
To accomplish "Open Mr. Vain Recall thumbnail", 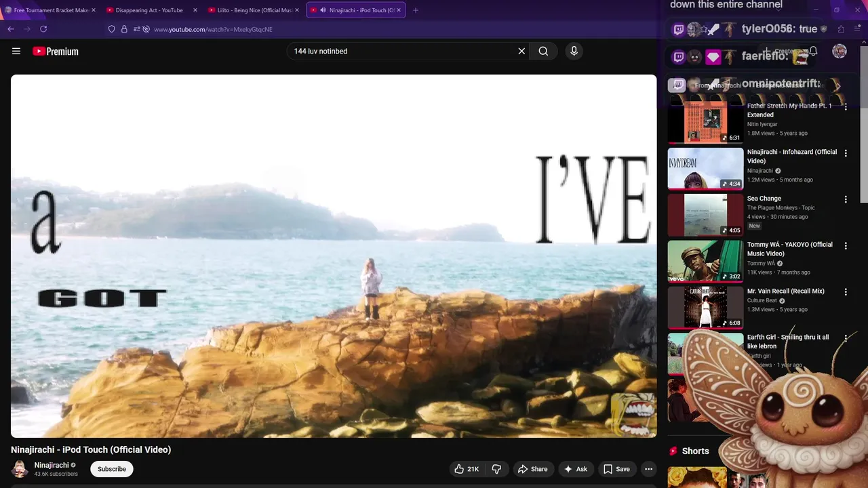I will 705,307.
